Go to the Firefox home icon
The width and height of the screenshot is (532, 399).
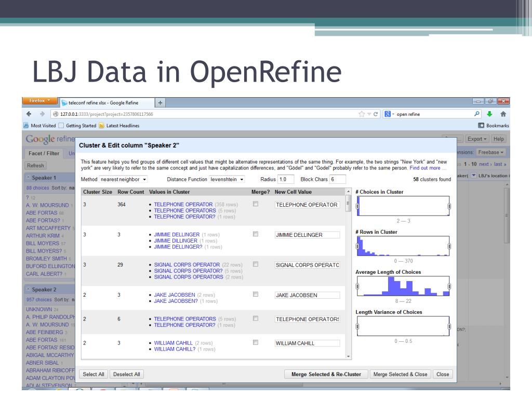[503, 114]
